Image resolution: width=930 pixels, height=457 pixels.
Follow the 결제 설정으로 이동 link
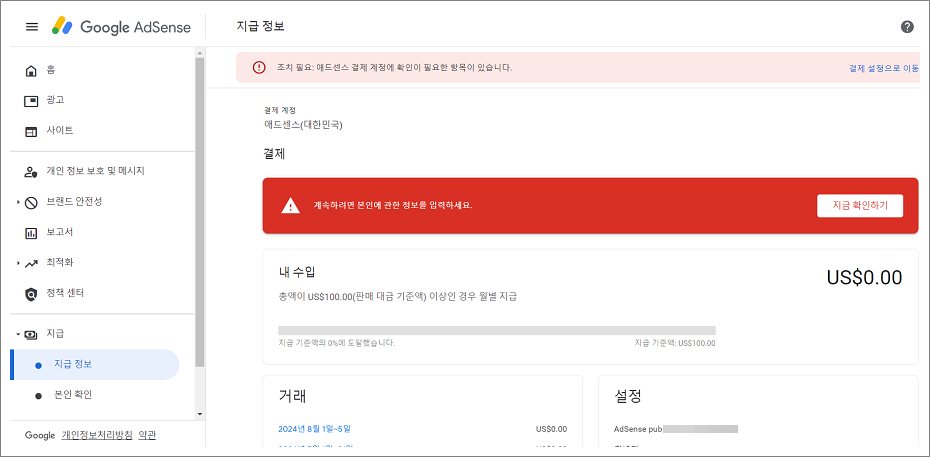click(884, 68)
